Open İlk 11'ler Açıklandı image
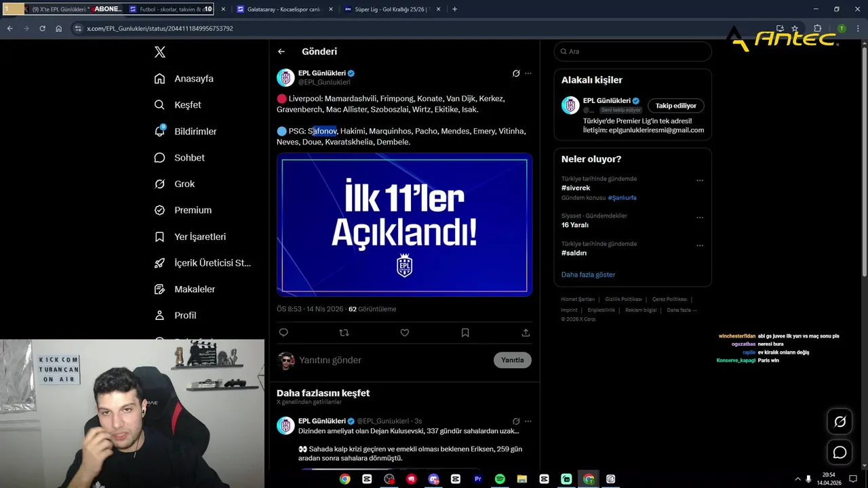This screenshot has width=868, height=488. [x=404, y=224]
